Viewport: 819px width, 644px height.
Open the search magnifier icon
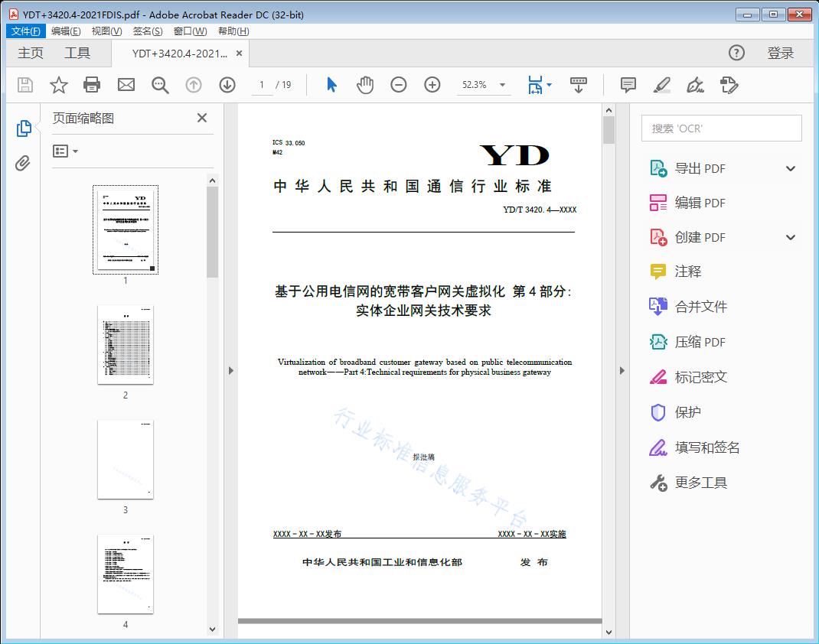tap(159, 85)
